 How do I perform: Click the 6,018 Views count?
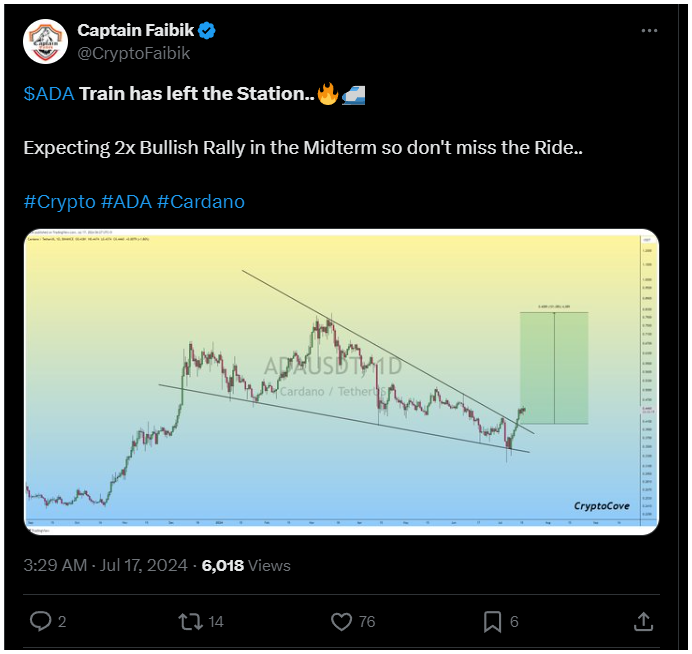pyautogui.click(x=246, y=565)
